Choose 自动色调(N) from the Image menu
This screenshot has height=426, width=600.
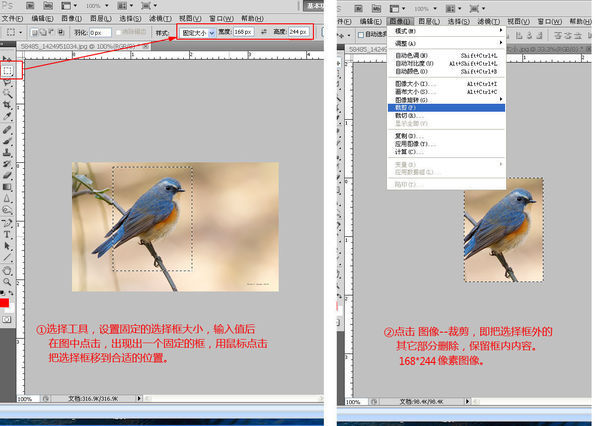[447, 55]
